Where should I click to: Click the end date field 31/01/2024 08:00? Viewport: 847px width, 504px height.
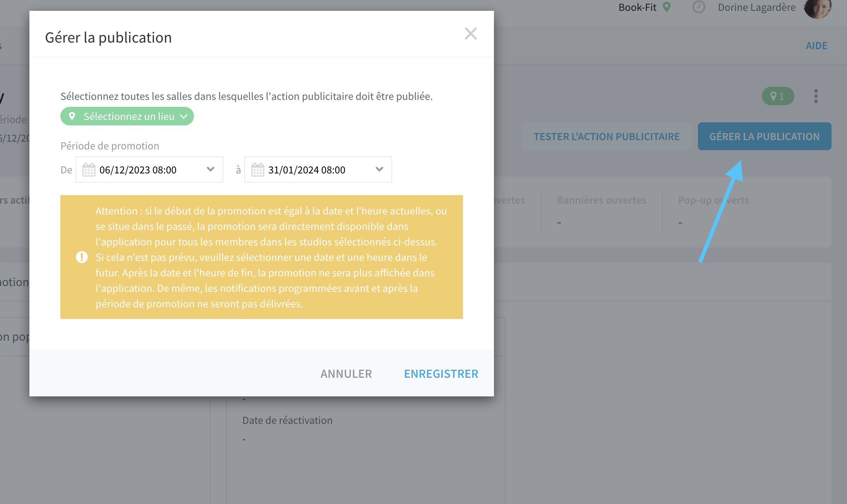[x=318, y=170]
